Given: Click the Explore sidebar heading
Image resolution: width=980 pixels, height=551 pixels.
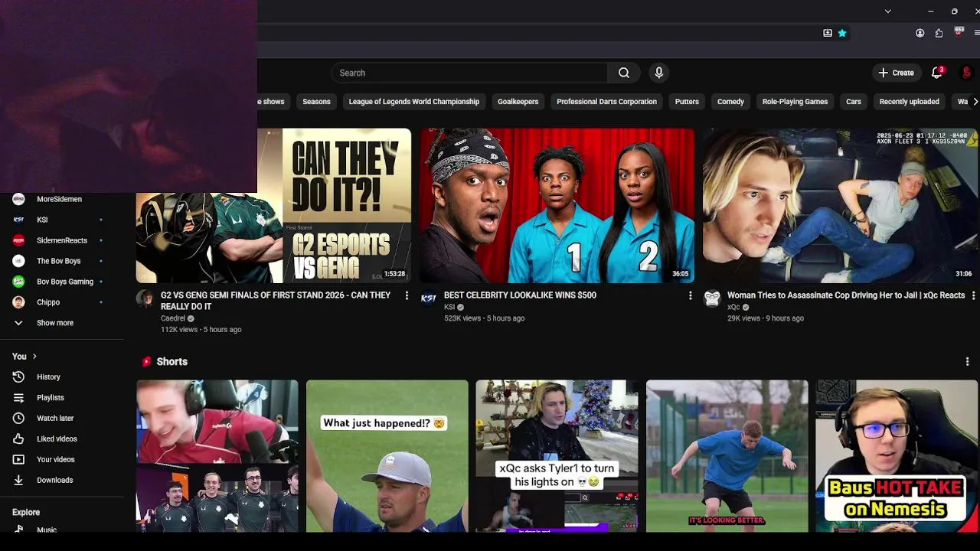Looking at the screenshot, I should (26, 512).
